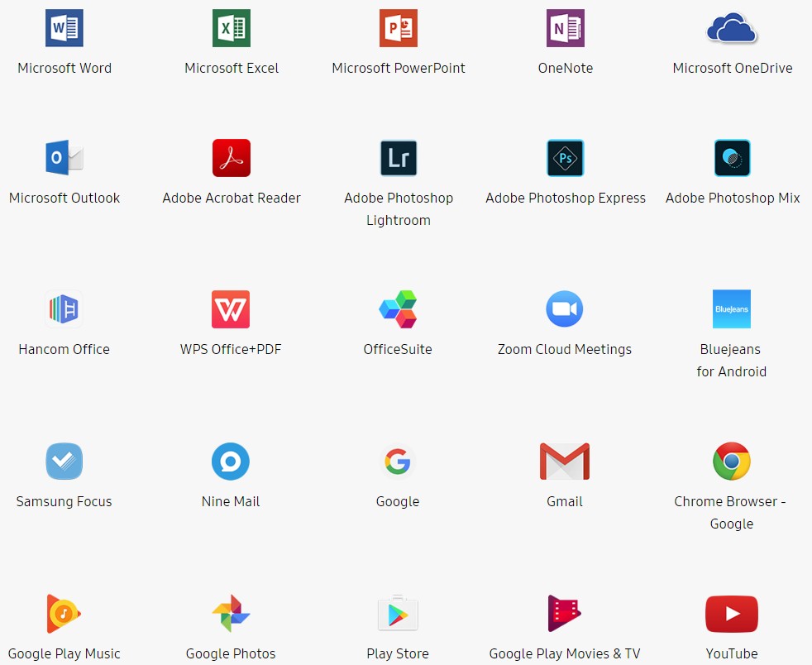Launch the Zoom Cloud Meetings icon
The image size is (812, 665).
[x=565, y=309]
